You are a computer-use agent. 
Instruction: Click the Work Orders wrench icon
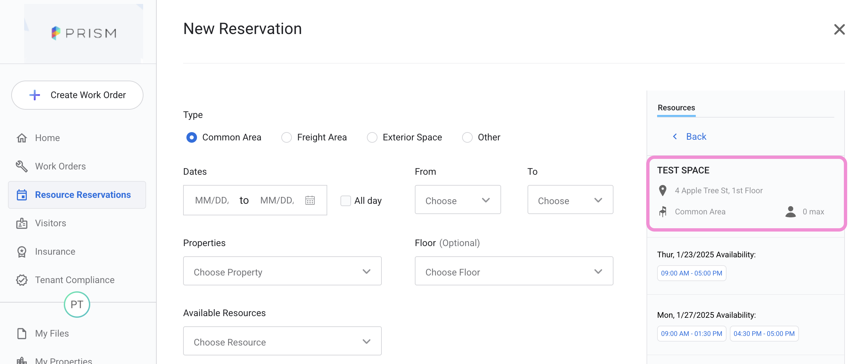click(21, 166)
